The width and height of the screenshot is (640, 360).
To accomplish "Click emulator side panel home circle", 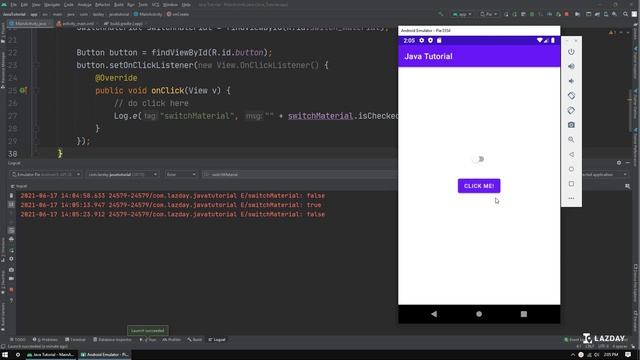I will (x=571, y=169).
